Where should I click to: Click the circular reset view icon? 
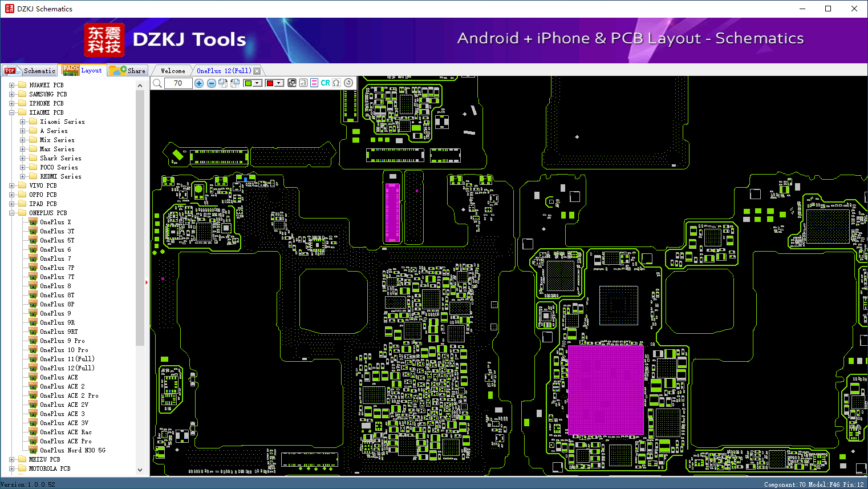[x=348, y=83]
